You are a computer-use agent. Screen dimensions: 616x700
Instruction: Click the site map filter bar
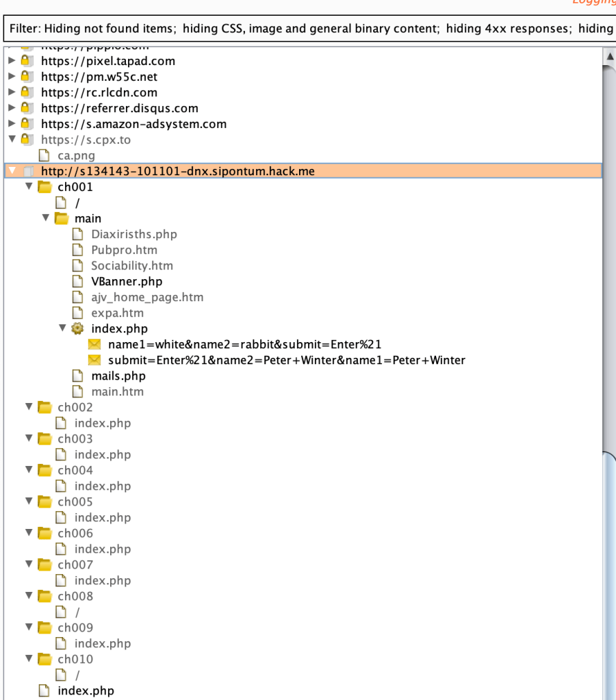[x=308, y=28]
